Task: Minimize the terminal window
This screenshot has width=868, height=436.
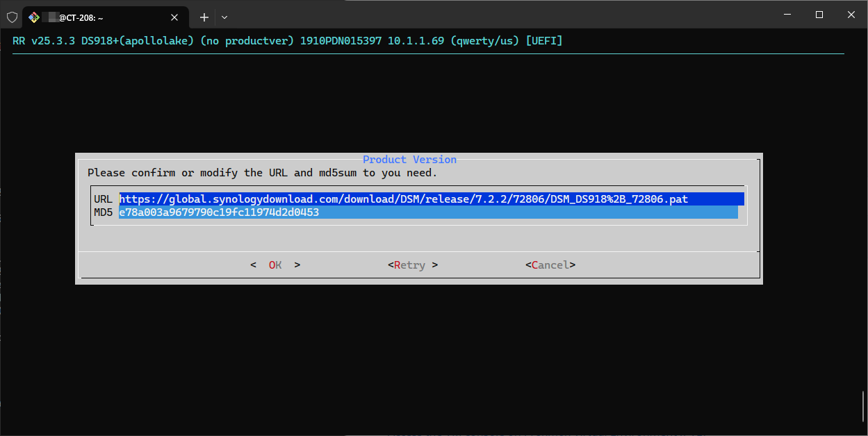Action: (787, 15)
